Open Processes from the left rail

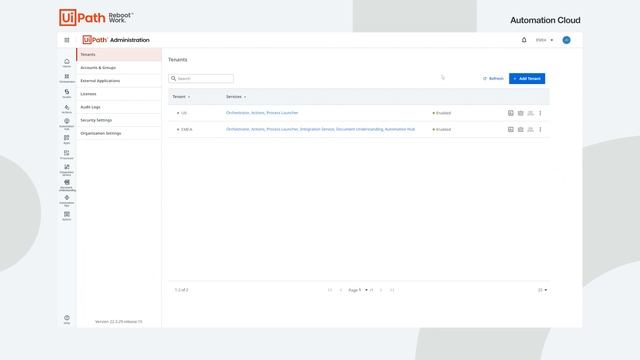(67, 155)
